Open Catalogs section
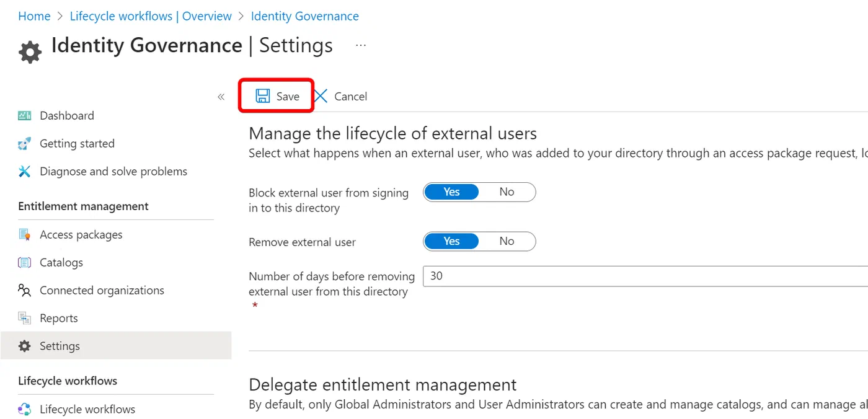868x419 pixels. [61, 263]
